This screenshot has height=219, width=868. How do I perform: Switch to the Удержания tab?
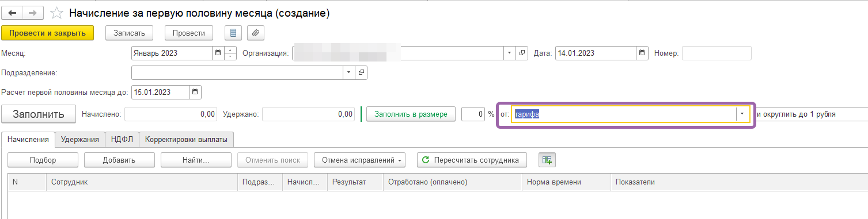coord(80,139)
